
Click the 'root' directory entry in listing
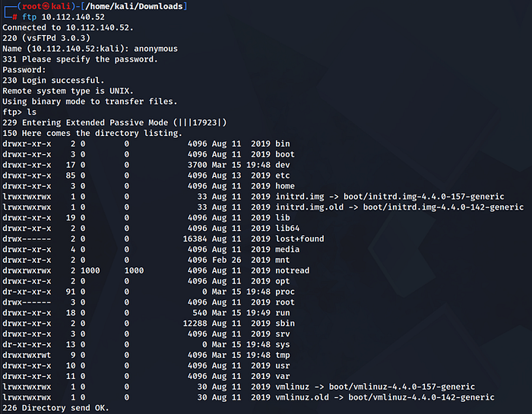click(285, 302)
